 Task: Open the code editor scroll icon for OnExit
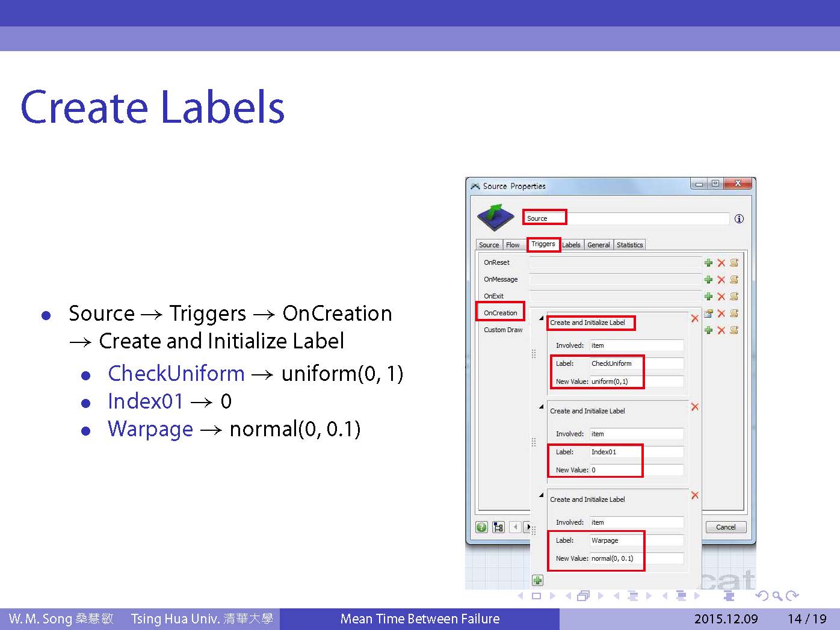click(734, 297)
